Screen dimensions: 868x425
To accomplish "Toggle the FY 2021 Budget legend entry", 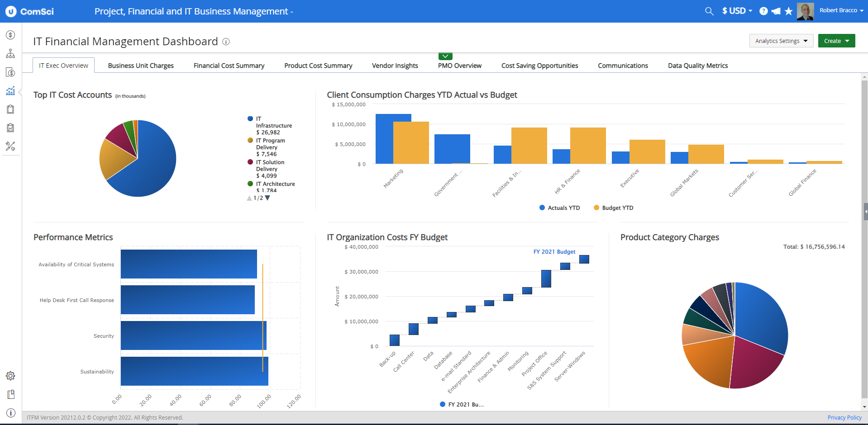I will coord(461,404).
